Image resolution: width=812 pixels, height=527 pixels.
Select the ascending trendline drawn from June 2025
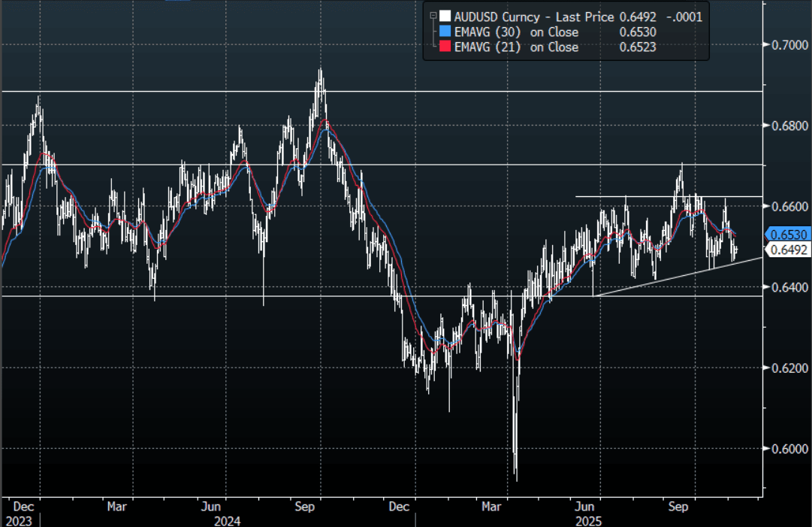(x=676, y=277)
